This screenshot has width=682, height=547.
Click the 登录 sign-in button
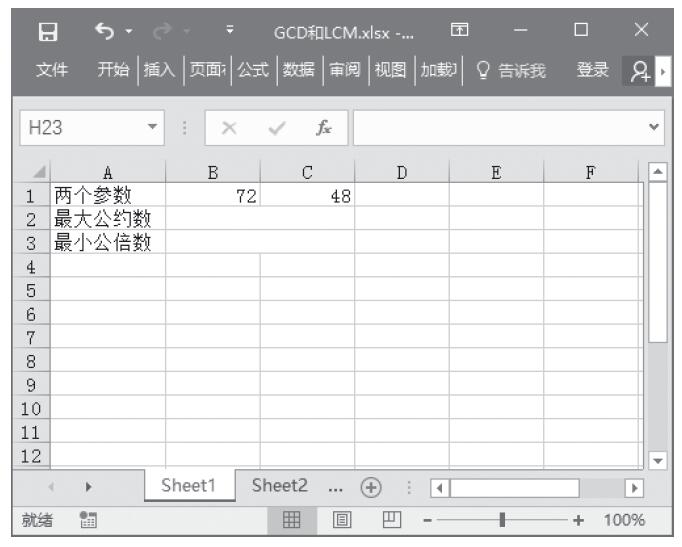pyautogui.click(x=592, y=70)
